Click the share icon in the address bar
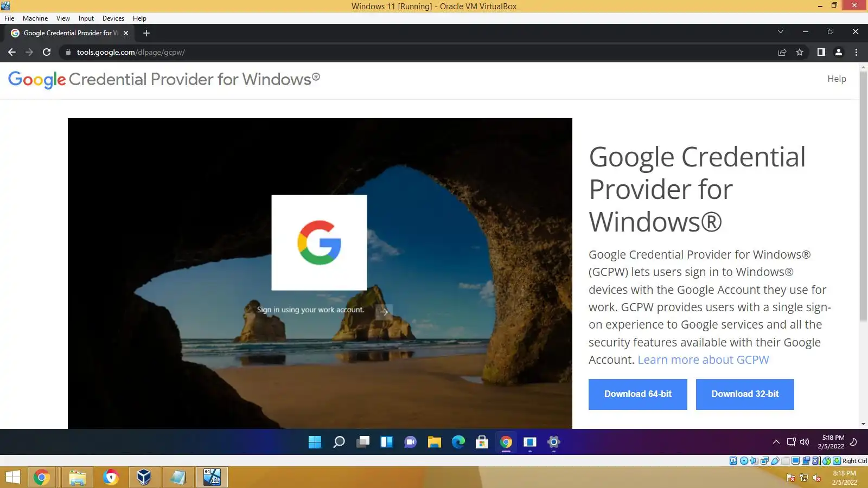 point(782,52)
